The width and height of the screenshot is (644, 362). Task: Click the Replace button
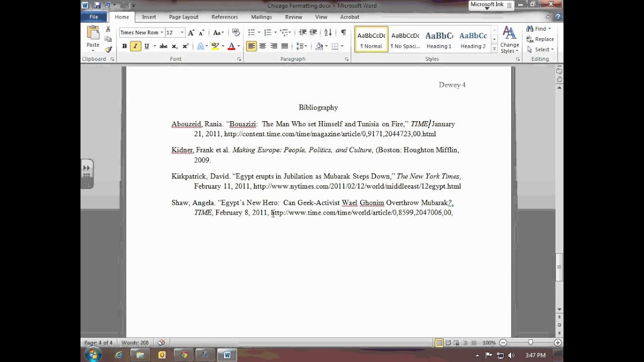click(540, 39)
